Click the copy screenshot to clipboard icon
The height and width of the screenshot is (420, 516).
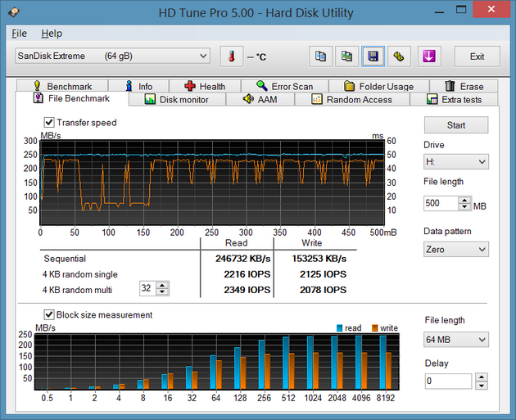(346, 56)
